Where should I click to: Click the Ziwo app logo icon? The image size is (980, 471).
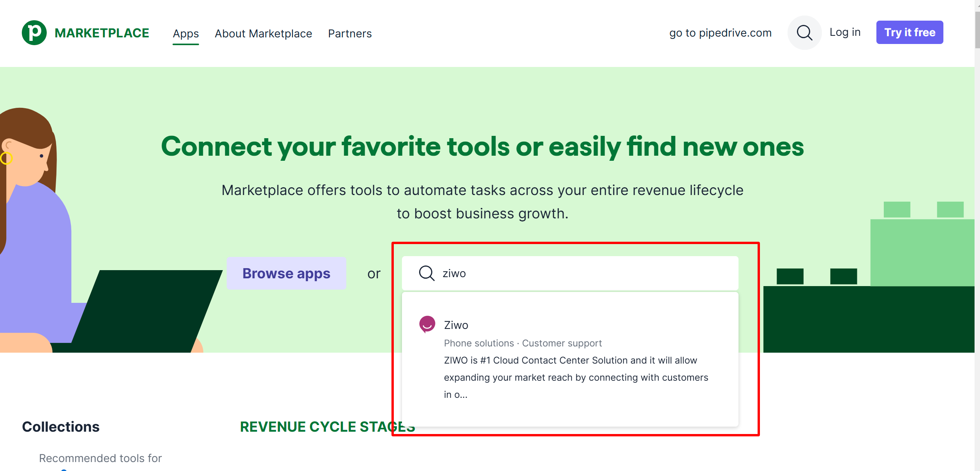[x=427, y=324]
